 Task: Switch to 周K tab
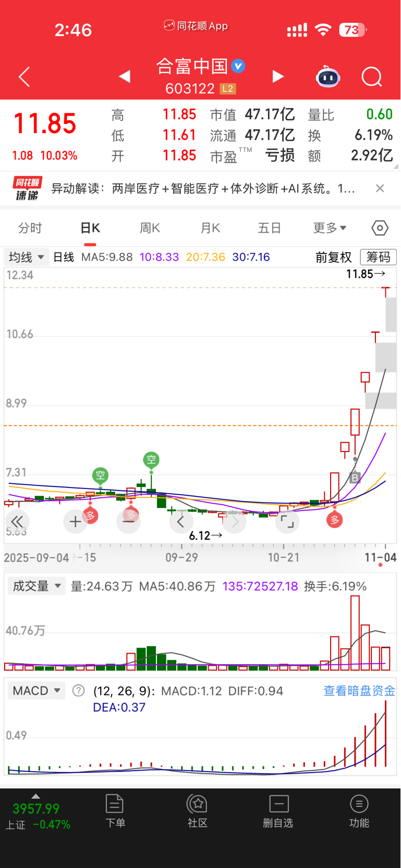[x=150, y=228]
